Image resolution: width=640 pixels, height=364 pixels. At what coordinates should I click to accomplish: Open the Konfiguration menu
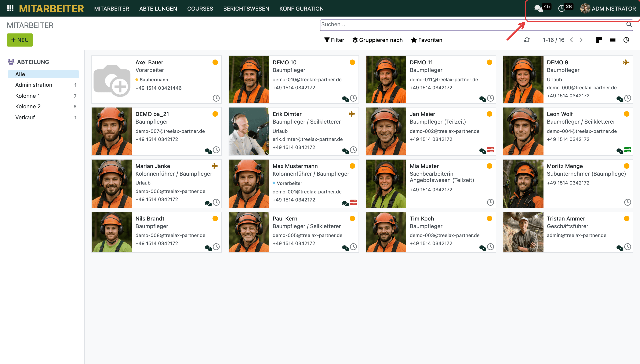click(302, 8)
